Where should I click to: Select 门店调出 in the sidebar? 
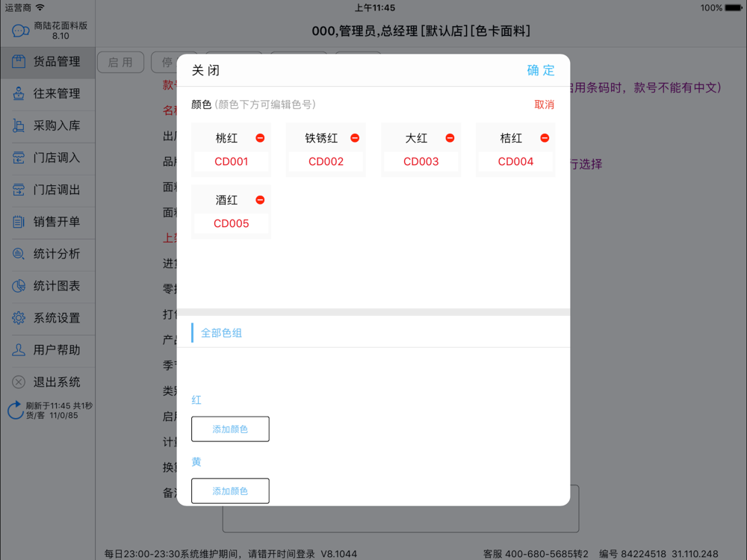48,190
